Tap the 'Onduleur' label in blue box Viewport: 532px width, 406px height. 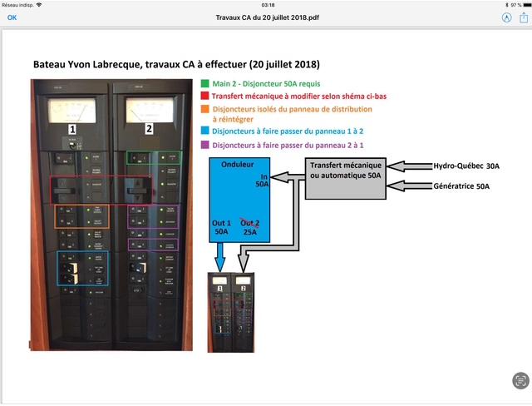point(238,165)
